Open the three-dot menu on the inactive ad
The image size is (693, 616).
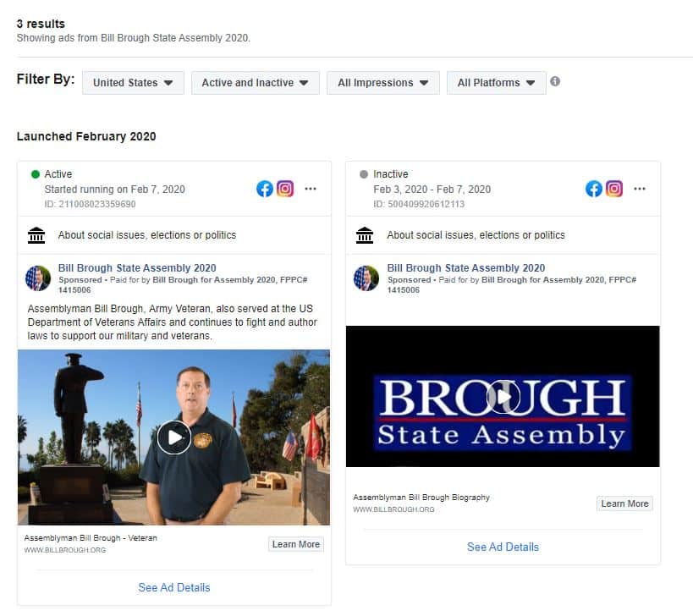640,189
